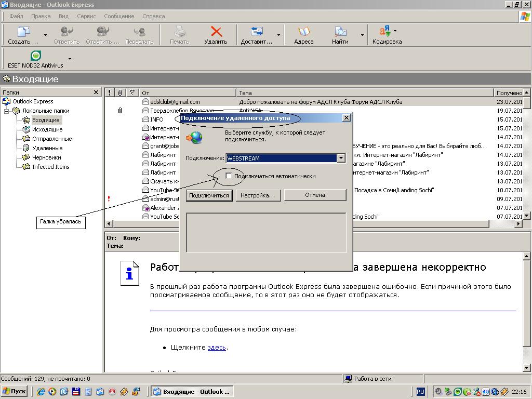Click the Пуск Start button on taskbar

(x=15, y=392)
